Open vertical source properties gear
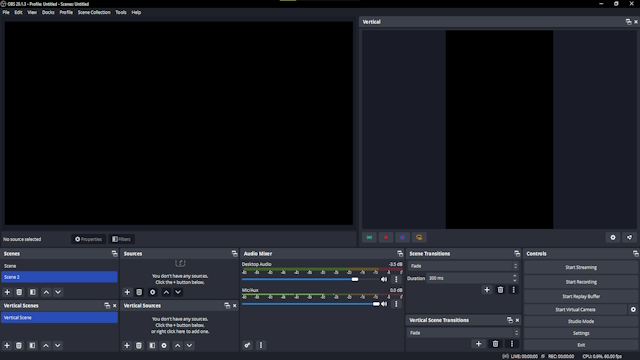Image resolution: width=640 pixels, height=360 pixels. coord(164,346)
